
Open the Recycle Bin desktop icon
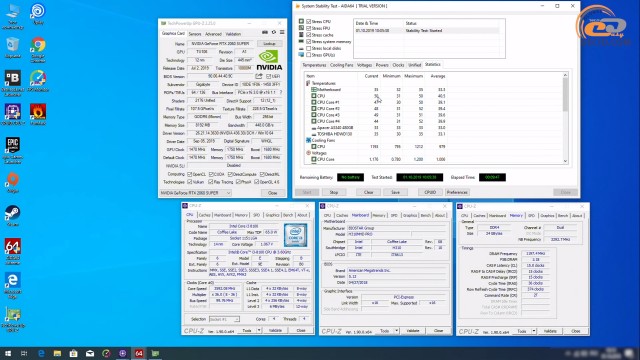[13, 47]
